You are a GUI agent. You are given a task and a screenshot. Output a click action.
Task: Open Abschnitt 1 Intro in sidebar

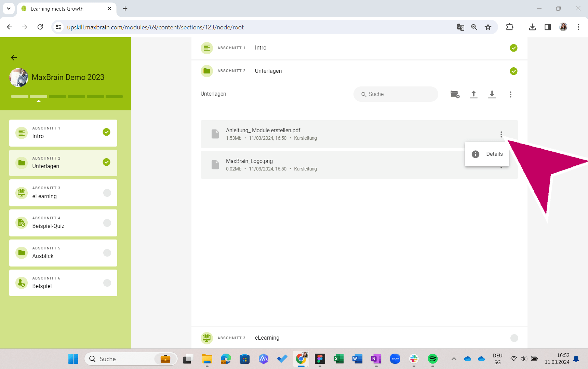coord(63,133)
